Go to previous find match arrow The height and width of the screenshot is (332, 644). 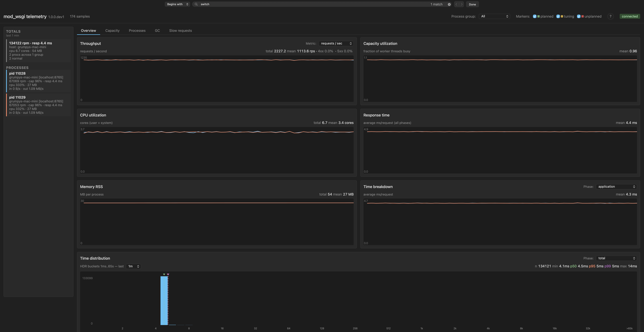click(456, 4)
